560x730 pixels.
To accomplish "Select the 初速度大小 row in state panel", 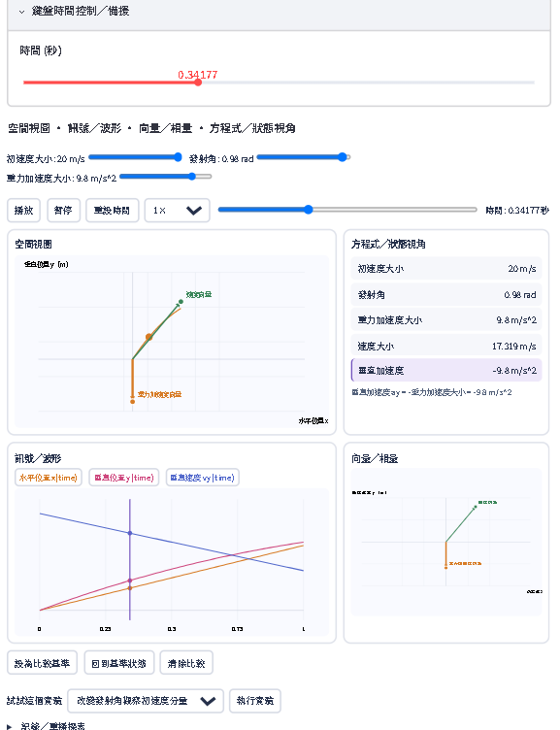I will [446, 269].
